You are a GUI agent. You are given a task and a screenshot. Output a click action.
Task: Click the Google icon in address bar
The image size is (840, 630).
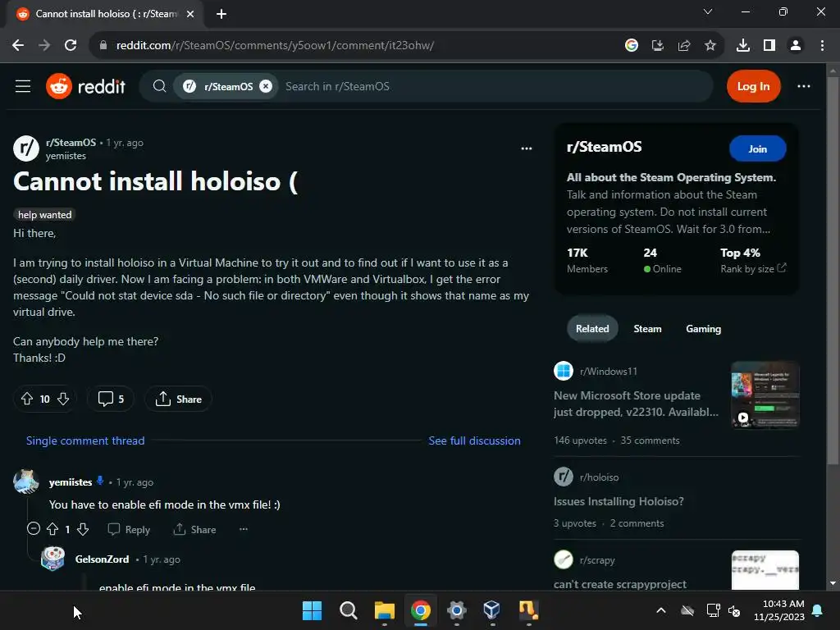(x=631, y=46)
